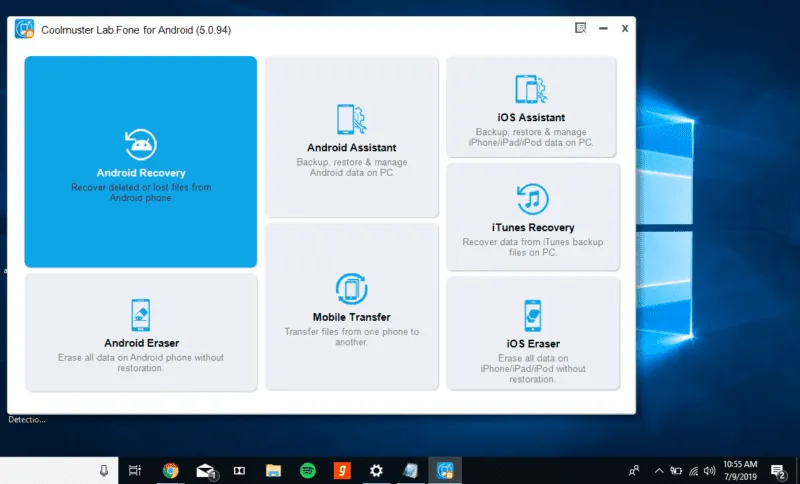Screen dimensions: 800x484
Task: Open File Explorer from the taskbar
Action: 273,470
